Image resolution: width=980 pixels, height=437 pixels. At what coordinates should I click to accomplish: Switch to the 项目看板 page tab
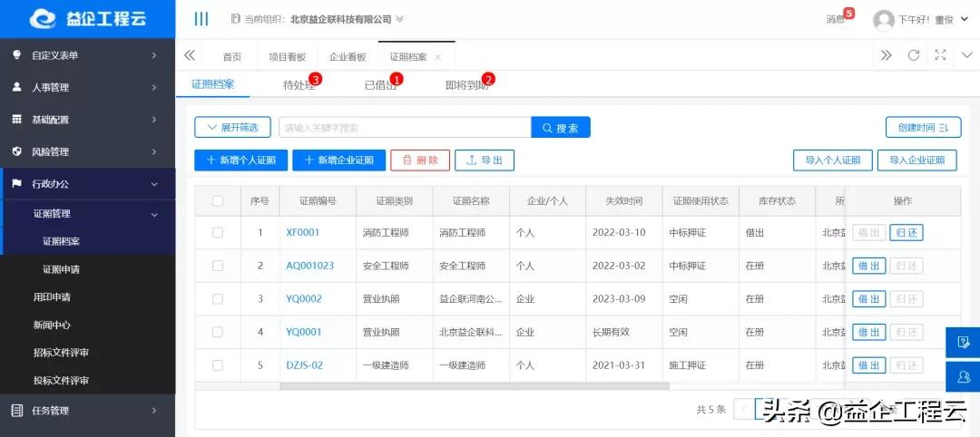click(x=288, y=57)
